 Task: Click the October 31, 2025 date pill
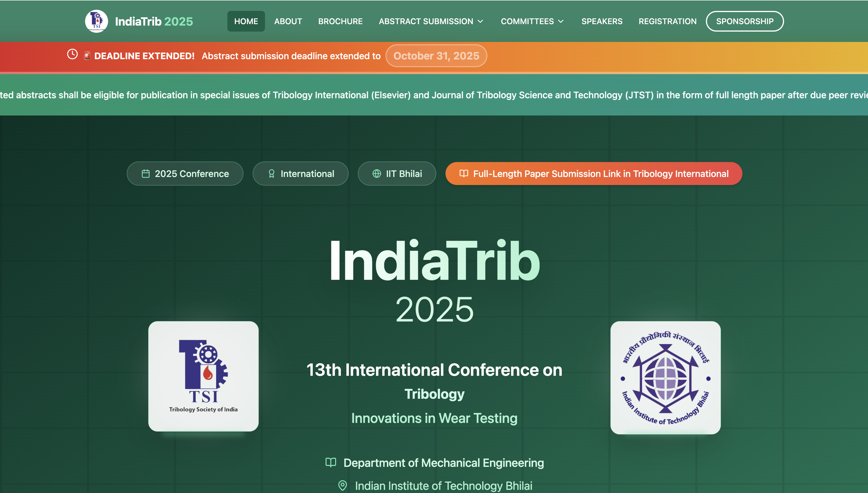click(x=436, y=56)
